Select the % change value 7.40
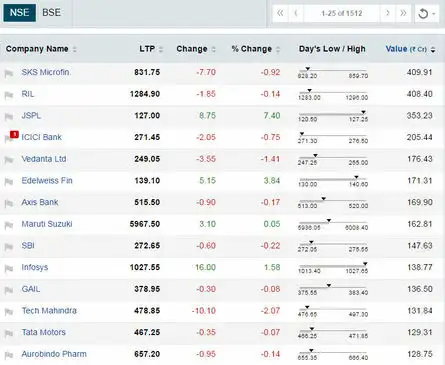This screenshot has width=445, height=365. point(272,116)
